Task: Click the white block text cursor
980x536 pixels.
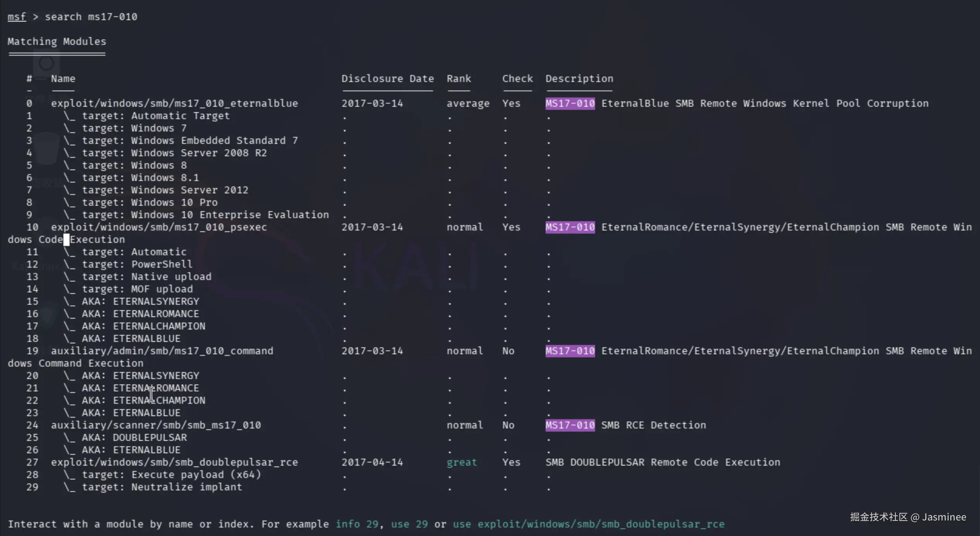Action: (66, 239)
